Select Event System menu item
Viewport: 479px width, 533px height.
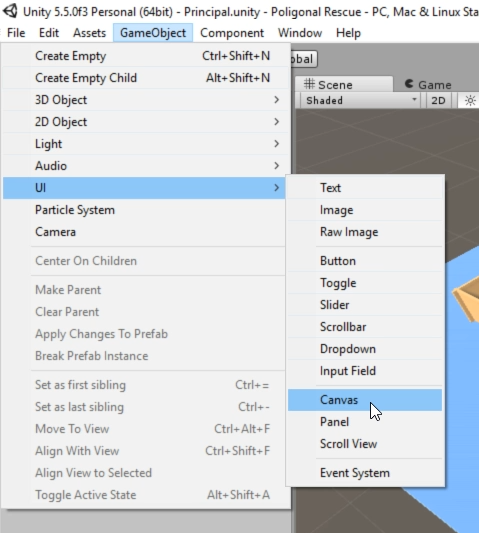click(x=365, y=473)
